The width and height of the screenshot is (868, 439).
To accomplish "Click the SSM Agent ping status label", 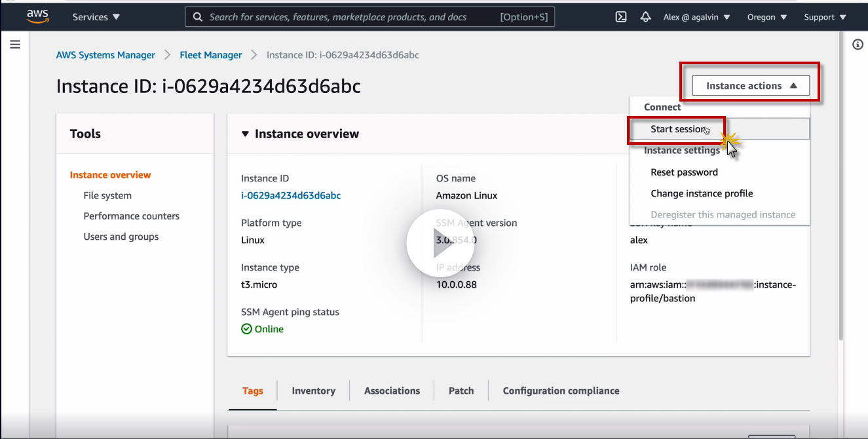I will click(290, 312).
